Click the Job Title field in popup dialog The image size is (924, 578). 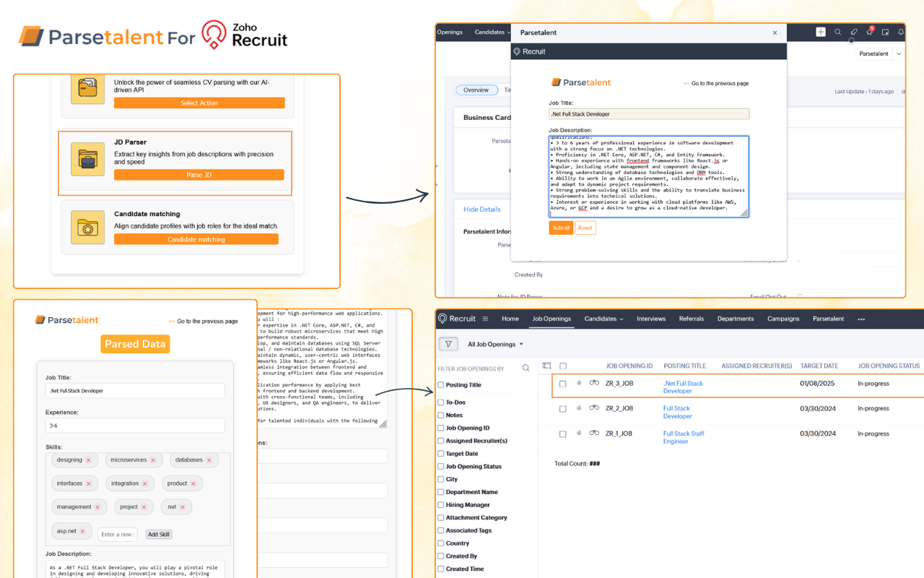tap(649, 114)
